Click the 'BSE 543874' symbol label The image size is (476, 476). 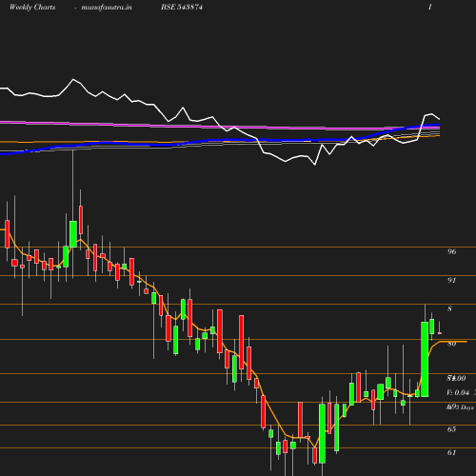pos(182,7)
